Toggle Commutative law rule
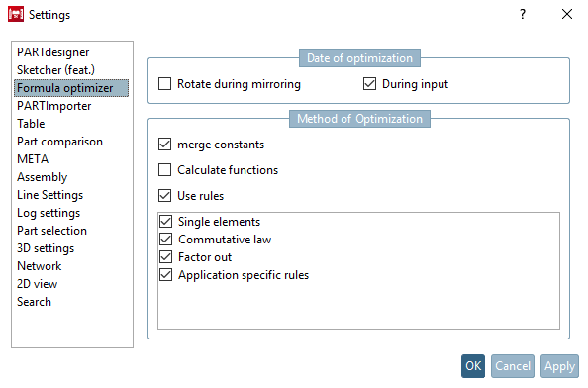This screenshot has height=388, width=588. coord(165,240)
